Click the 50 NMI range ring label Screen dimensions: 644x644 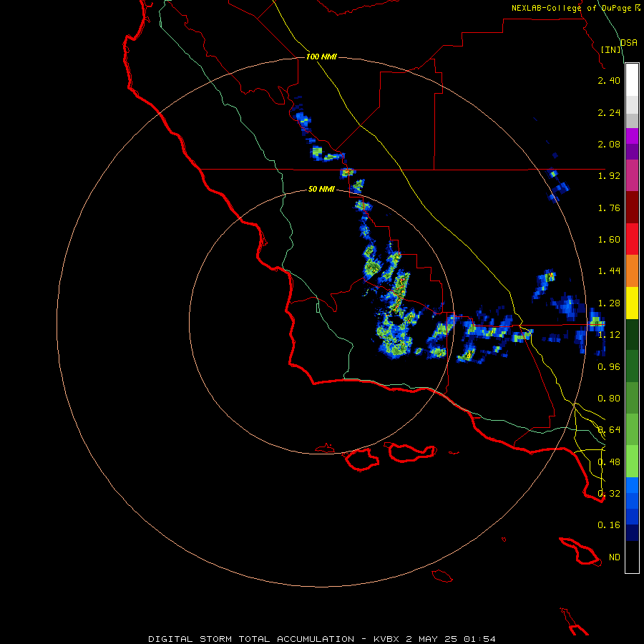pos(321,189)
